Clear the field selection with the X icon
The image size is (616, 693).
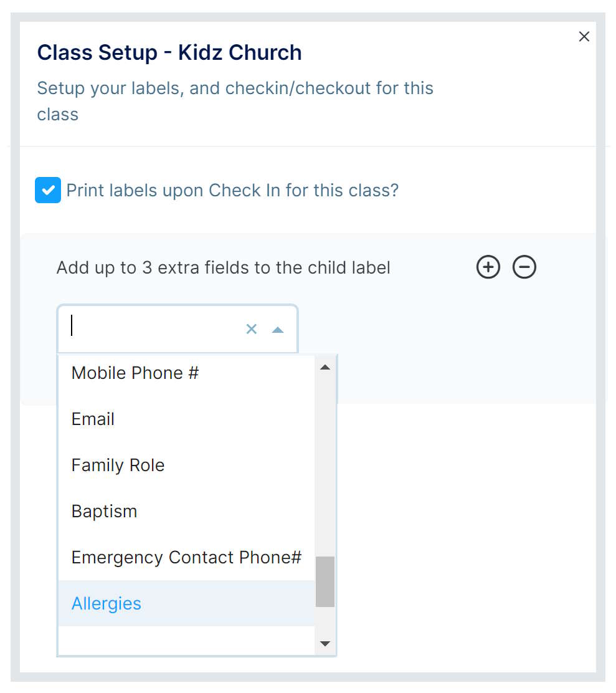click(252, 328)
